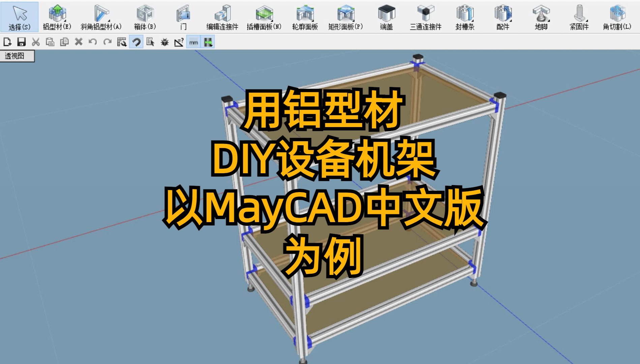Redo the last undone action

(x=107, y=42)
